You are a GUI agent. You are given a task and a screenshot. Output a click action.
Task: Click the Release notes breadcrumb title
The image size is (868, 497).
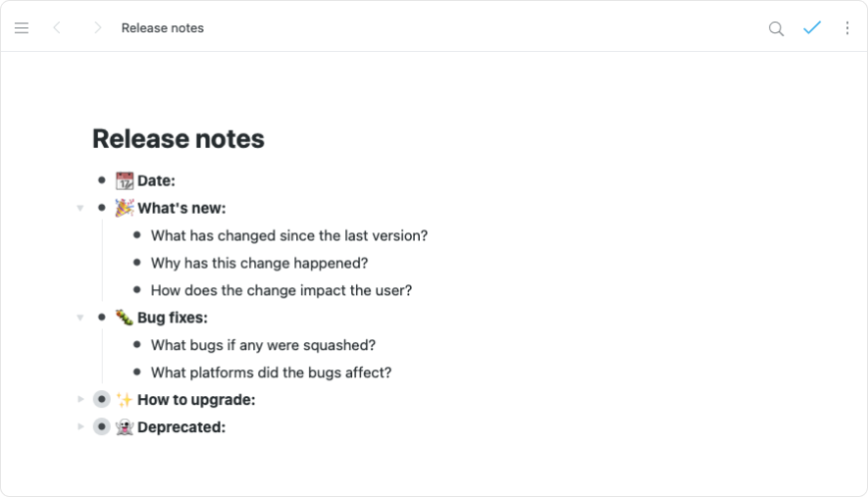click(163, 28)
